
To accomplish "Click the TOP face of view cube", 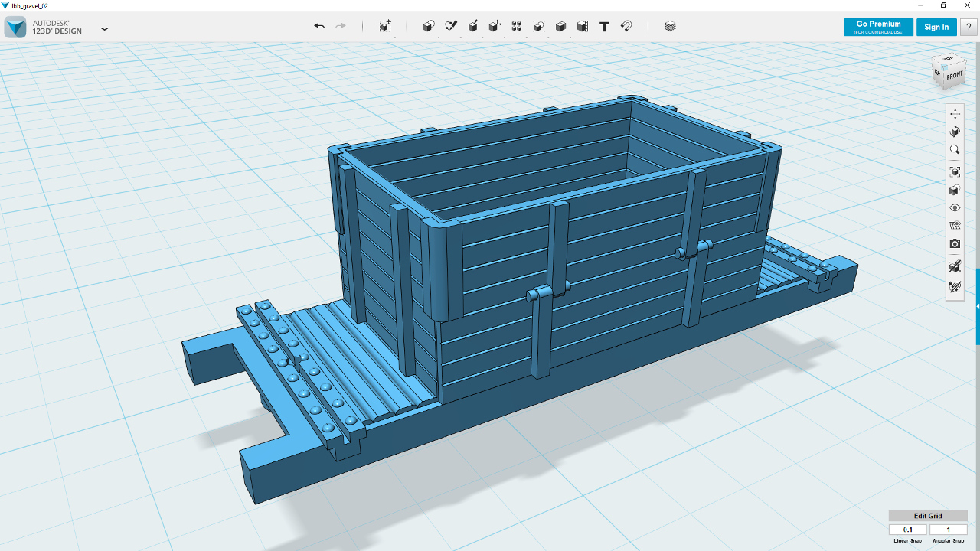I will (948, 59).
